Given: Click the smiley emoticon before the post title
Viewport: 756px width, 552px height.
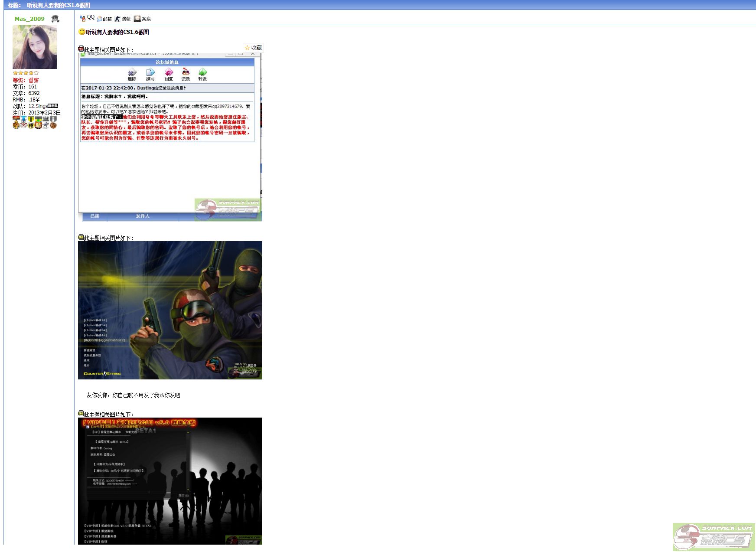Looking at the screenshot, I should click(x=81, y=32).
